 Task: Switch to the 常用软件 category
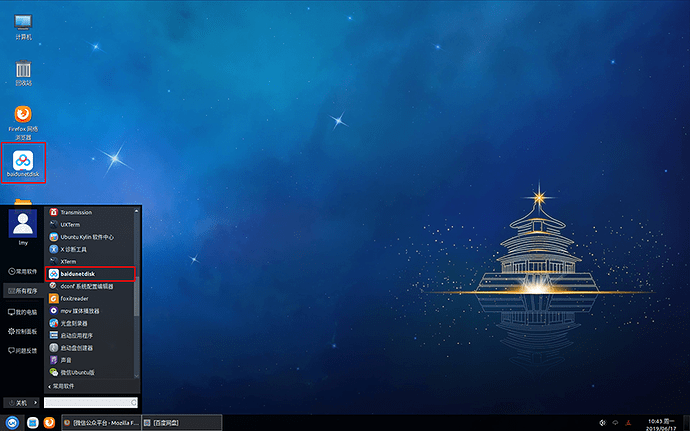(x=23, y=271)
